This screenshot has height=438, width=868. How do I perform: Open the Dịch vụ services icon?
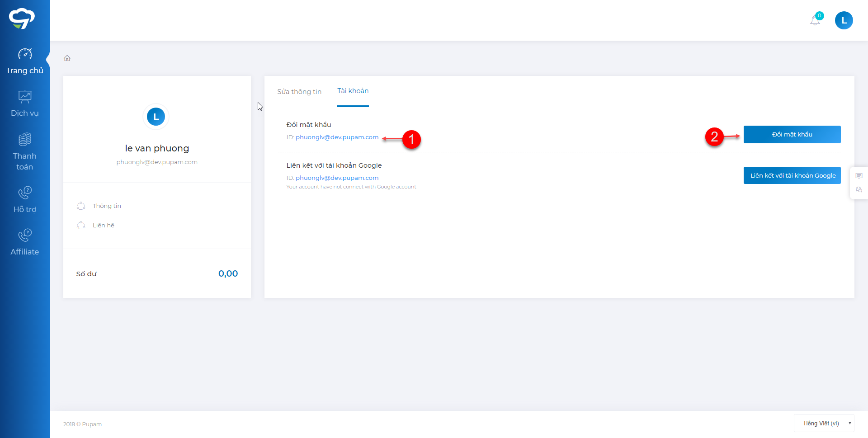pos(25,97)
